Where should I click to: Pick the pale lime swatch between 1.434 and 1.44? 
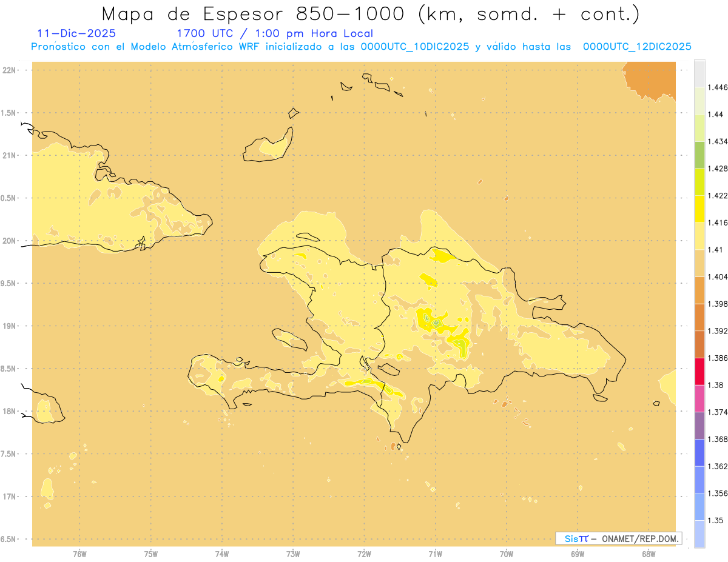tap(699, 127)
